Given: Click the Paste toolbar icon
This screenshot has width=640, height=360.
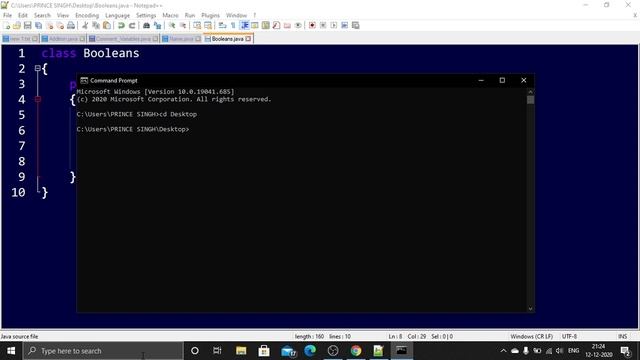Looking at the screenshot, I should click(x=107, y=25).
